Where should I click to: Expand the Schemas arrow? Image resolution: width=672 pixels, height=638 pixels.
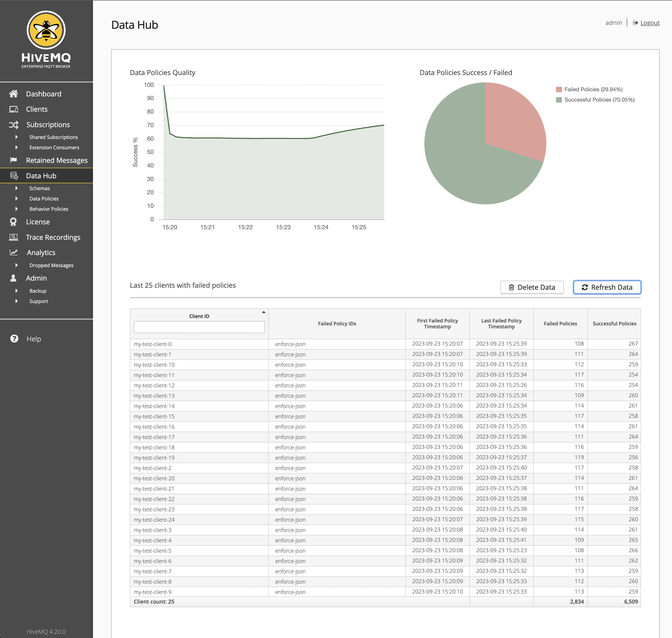pyautogui.click(x=16, y=188)
